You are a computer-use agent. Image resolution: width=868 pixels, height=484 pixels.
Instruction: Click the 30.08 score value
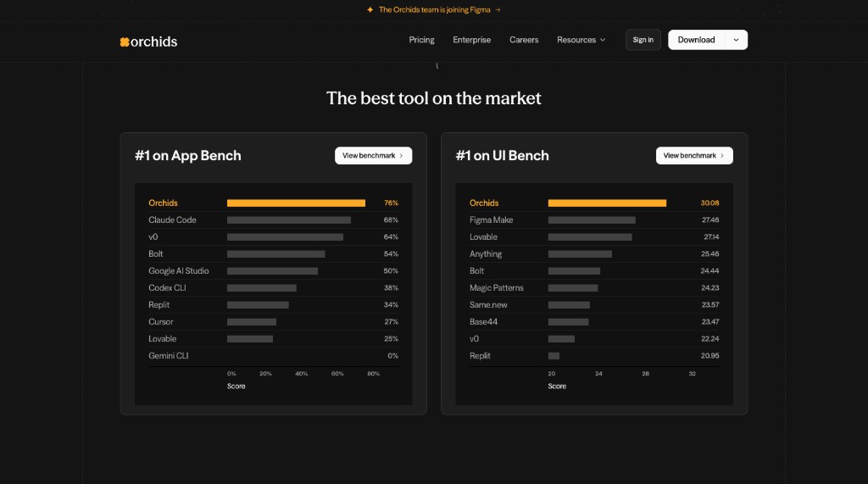(x=709, y=203)
